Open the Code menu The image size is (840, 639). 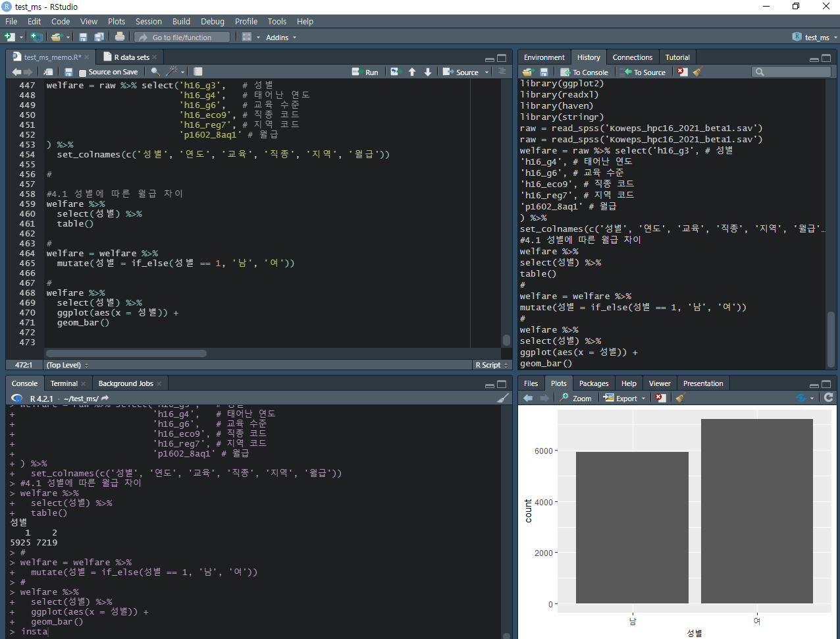tap(61, 21)
